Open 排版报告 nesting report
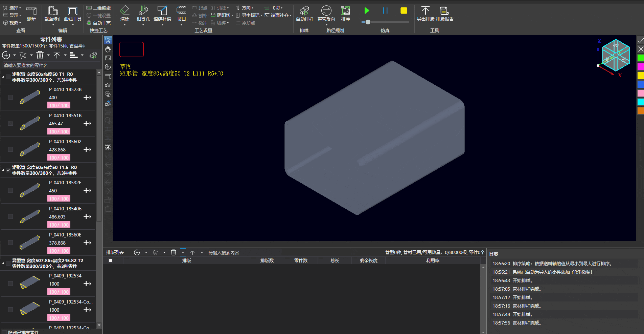The image size is (644, 334). tap(444, 14)
